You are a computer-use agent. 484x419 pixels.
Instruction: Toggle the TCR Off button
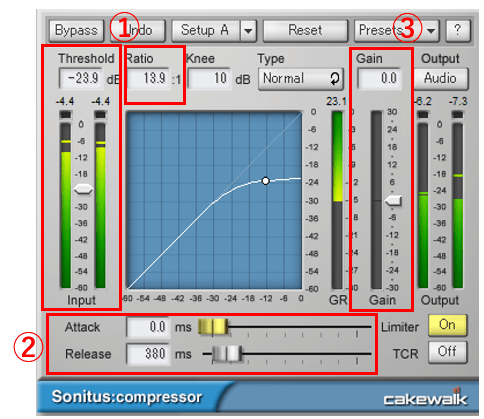click(x=447, y=352)
